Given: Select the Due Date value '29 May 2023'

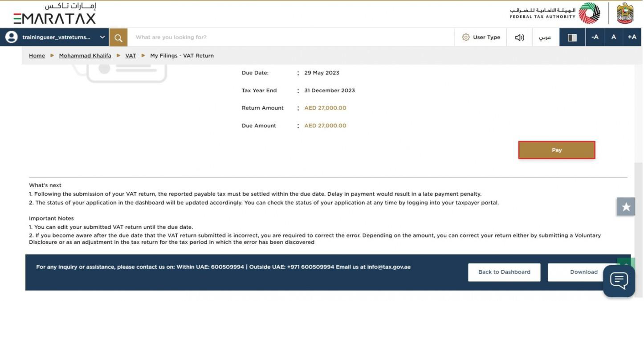Looking at the screenshot, I should pos(322,73).
